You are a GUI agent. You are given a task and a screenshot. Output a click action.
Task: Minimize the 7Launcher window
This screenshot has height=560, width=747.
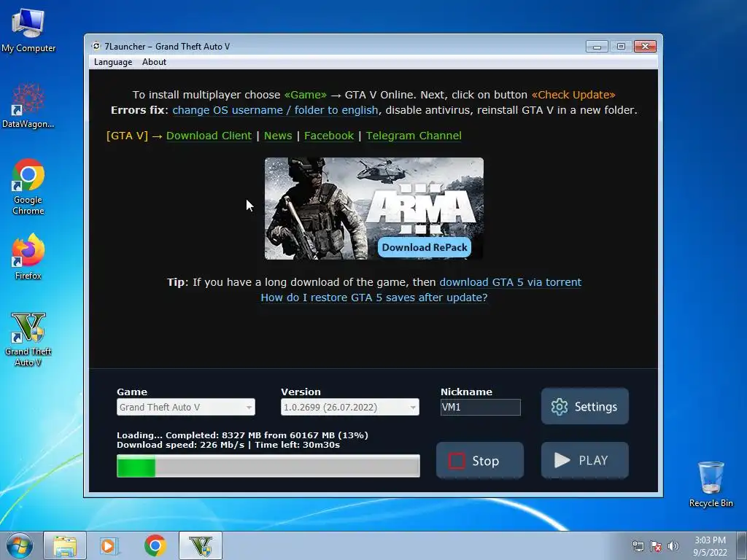[597, 46]
